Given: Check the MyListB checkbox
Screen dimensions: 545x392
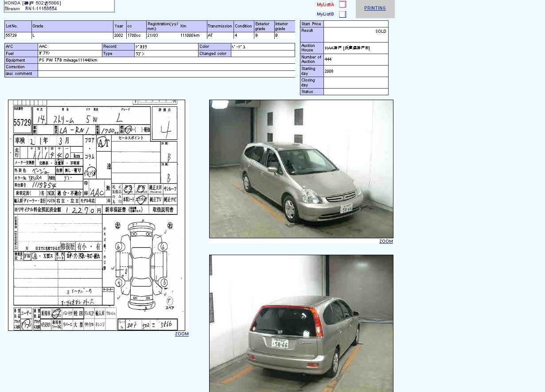Looking at the screenshot, I should coord(342,14).
